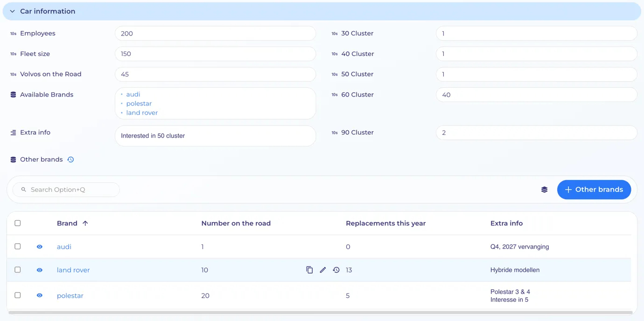Add a new Other brands record
Screen dimensions: 644x321
(594, 189)
